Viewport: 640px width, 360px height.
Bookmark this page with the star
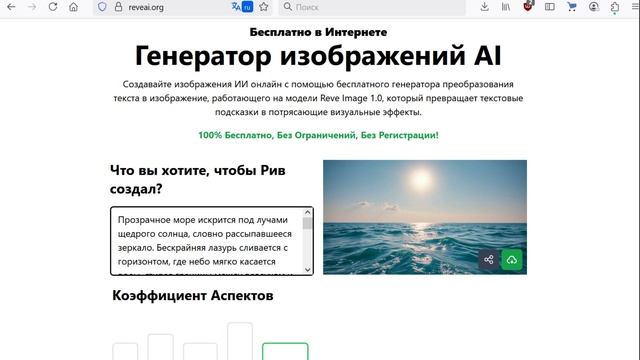pyautogui.click(x=264, y=7)
